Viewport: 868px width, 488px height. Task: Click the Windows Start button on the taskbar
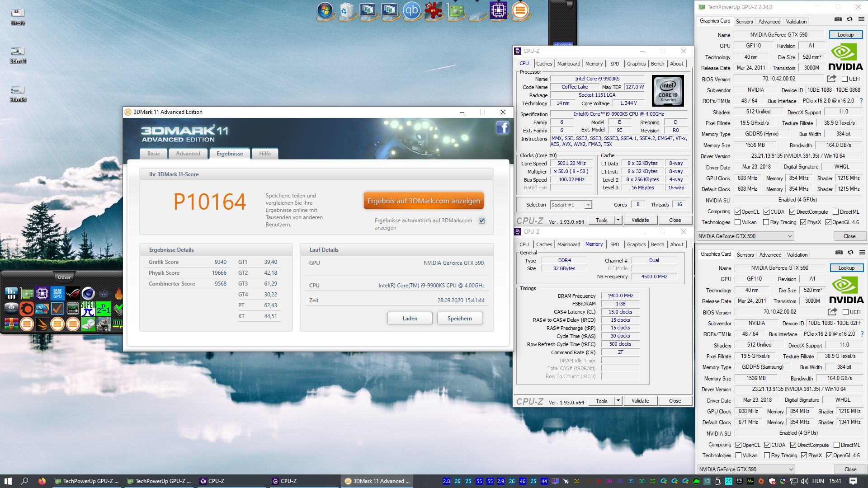[x=8, y=481]
